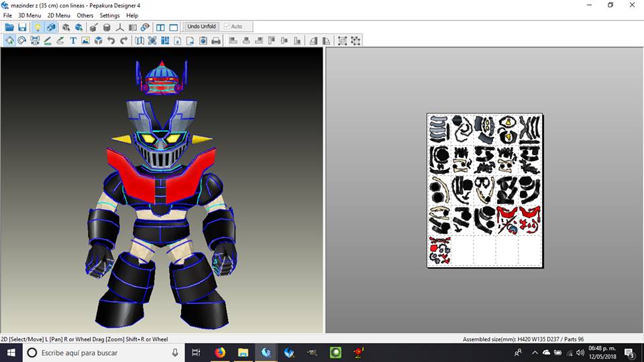Switch to split two-pane window layout

160,28
